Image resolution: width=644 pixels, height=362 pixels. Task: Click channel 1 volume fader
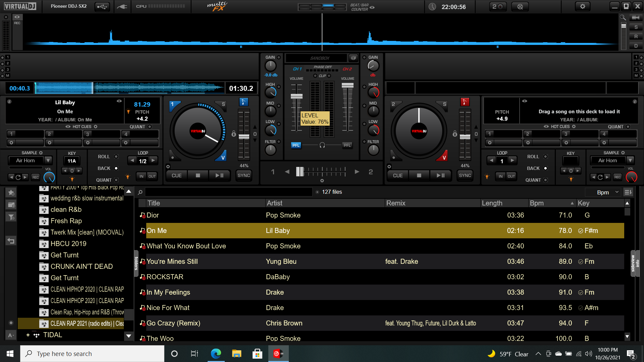pyautogui.click(x=297, y=97)
